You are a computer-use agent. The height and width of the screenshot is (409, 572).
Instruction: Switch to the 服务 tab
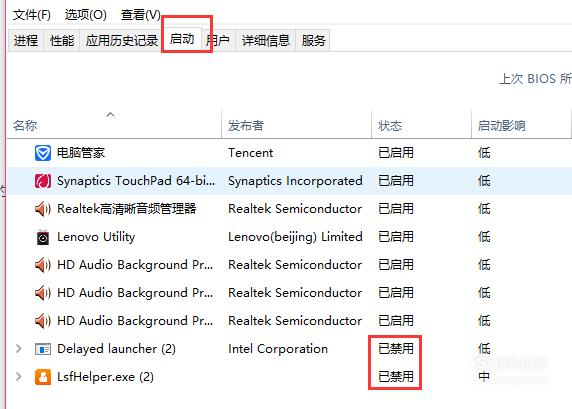pos(313,40)
